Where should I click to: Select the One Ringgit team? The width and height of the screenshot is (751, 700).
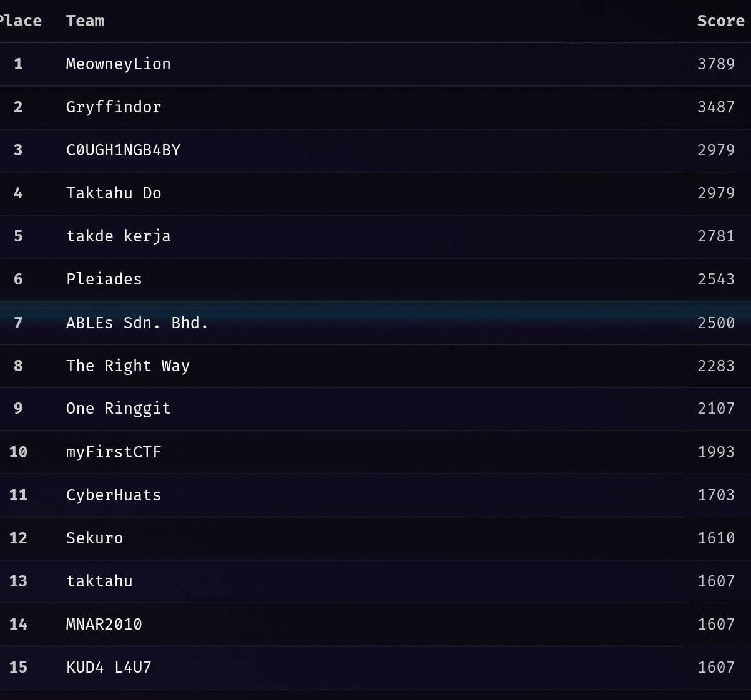[x=118, y=409]
